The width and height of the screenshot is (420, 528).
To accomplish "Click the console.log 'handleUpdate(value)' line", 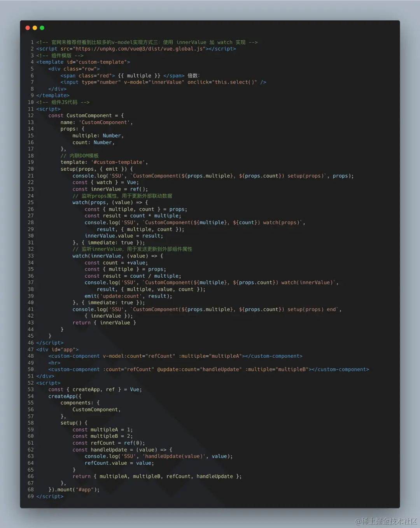I will tap(159, 456).
